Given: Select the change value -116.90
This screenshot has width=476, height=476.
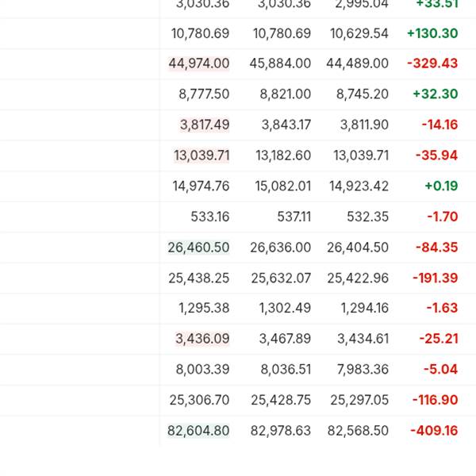Looking at the screenshot, I should pyautogui.click(x=435, y=400).
